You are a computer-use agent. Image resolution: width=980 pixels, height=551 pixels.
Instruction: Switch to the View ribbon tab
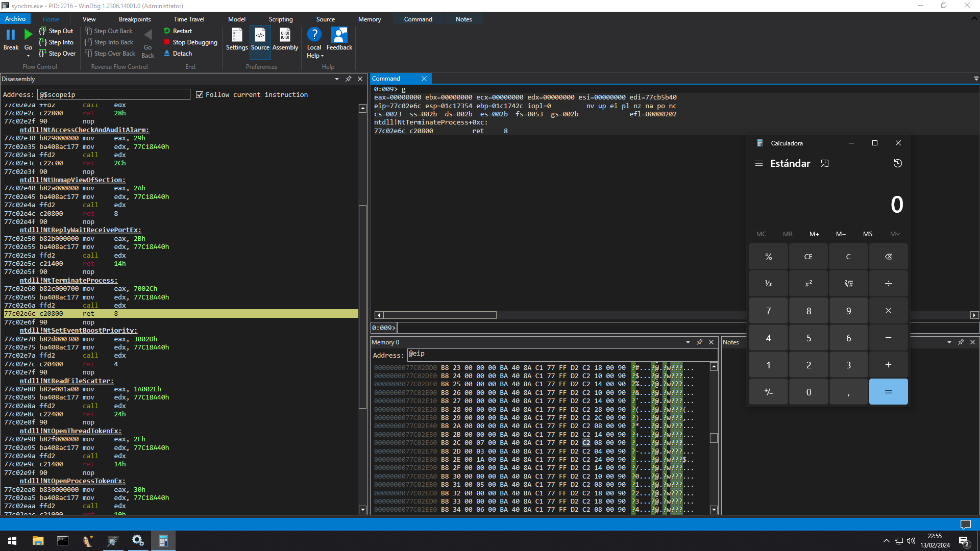tap(89, 19)
